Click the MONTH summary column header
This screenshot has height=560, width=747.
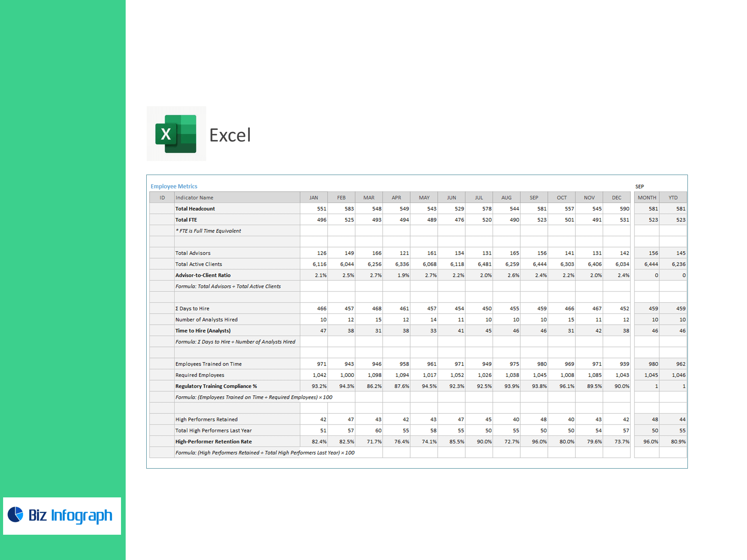click(647, 198)
